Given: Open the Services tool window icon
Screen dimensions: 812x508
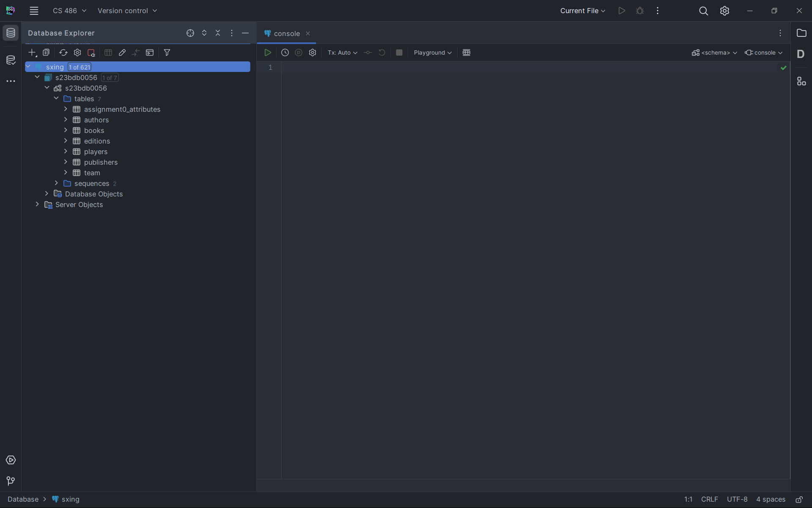Looking at the screenshot, I should tap(11, 460).
